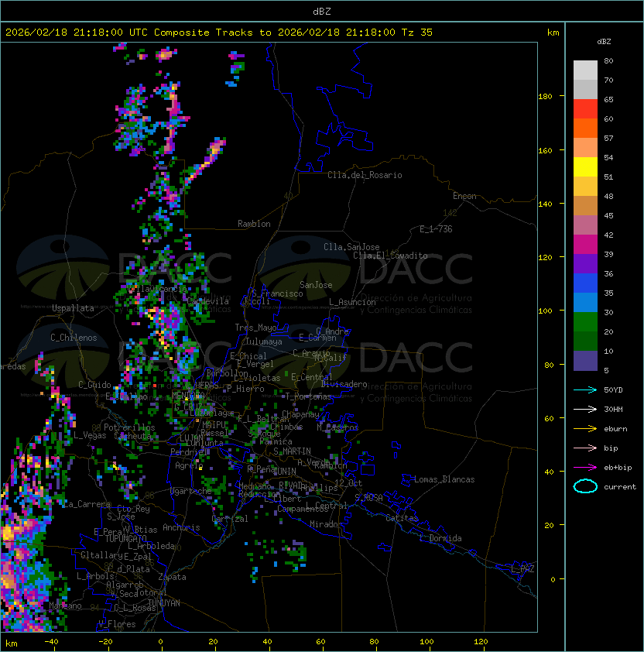This screenshot has height=652, width=644.
Task: Click the 'Potrerillos' map label
Action: pyautogui.click(x=129, y=427)
